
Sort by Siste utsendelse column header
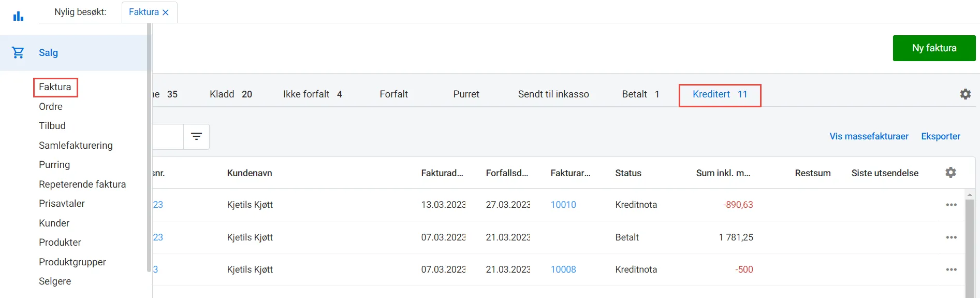885,173
